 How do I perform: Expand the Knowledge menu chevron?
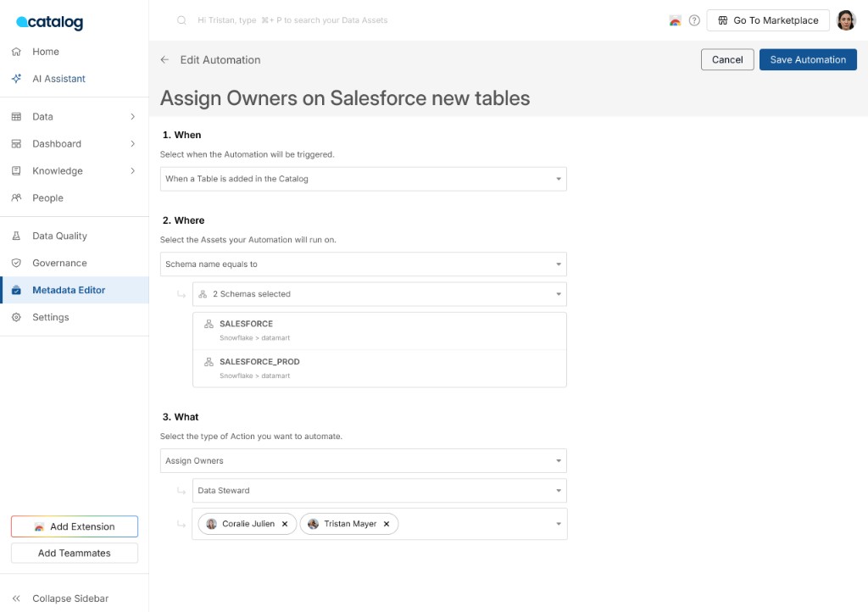[133, 171]
